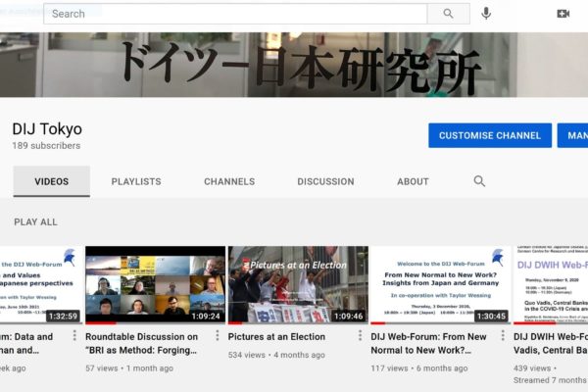
Task: Open options menu for Data and Values video
Action: point(74,336)
